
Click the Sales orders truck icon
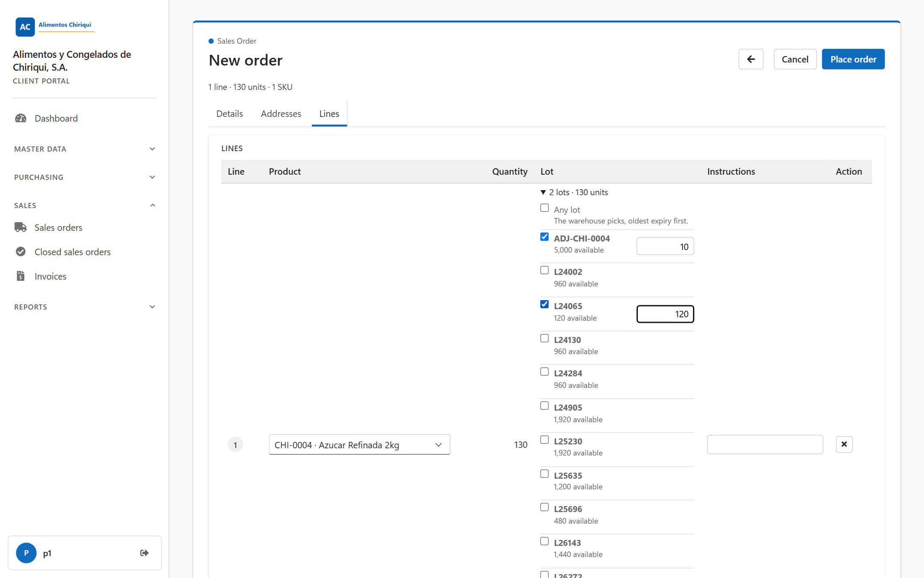(21, 227)
